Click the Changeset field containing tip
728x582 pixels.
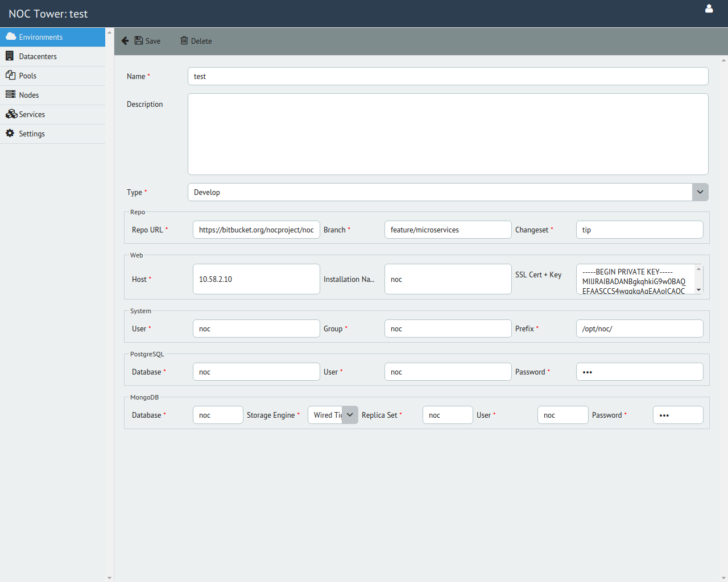pos(640,230)
